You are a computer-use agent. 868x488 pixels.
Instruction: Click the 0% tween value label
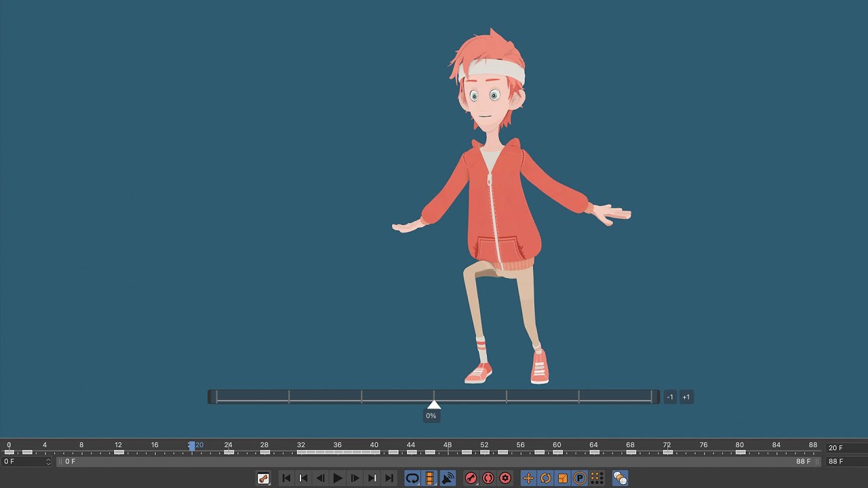tap(431, 415)
